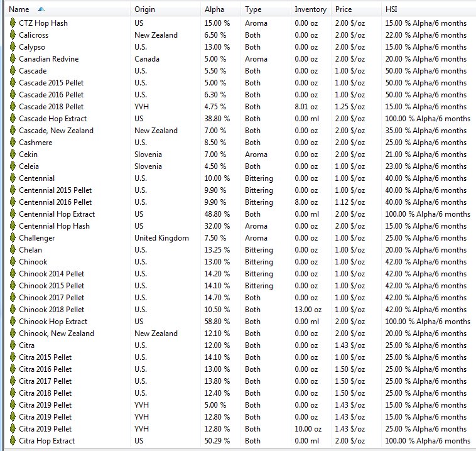Click the Canada origin cell

point(147,59)
